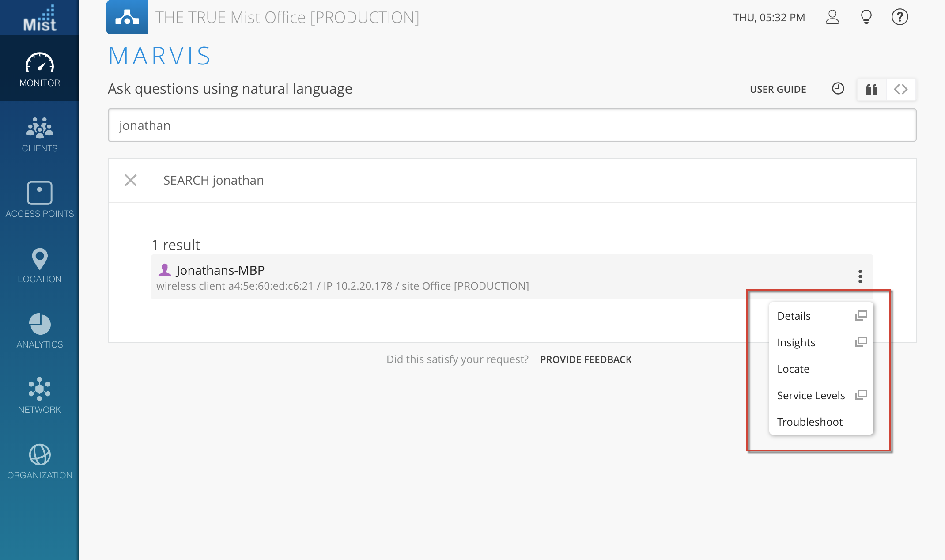945x560 pixels.
Task: Click the lightbulb what's new icon
Action: coord(866,17)
